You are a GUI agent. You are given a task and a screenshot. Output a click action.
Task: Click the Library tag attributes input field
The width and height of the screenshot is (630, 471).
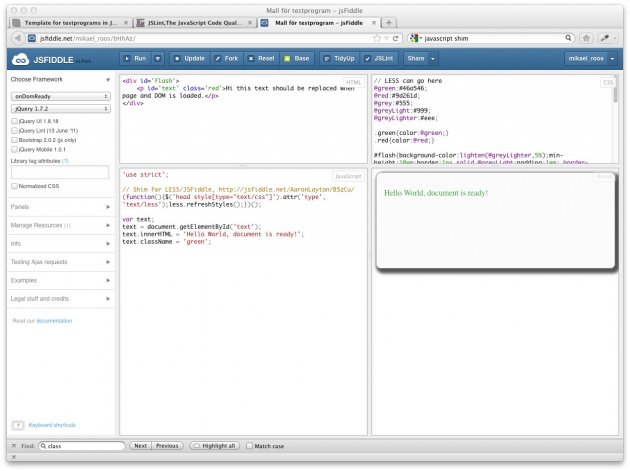tap(60, 172)
